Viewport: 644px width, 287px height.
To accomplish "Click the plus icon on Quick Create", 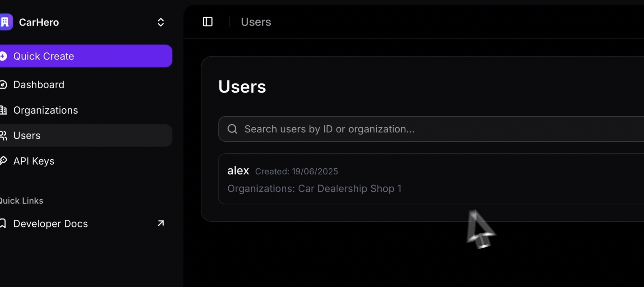I will [3, 56].
